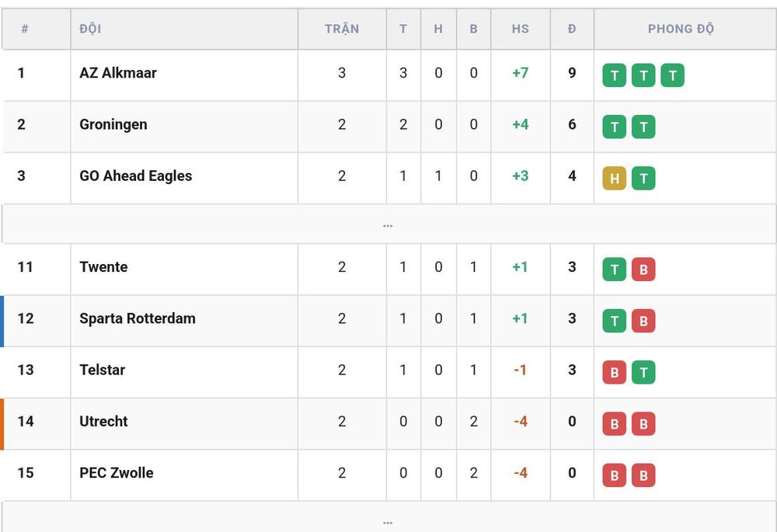This screenshot has width=777, height=532.
Task: Click the Đ points column header
Action: click(572, 29)
